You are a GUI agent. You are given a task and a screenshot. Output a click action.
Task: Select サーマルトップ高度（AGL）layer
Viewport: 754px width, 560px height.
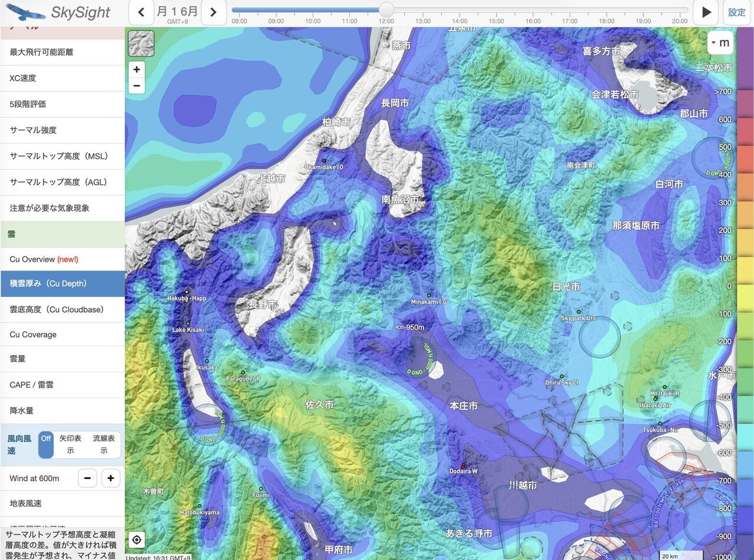62,182
